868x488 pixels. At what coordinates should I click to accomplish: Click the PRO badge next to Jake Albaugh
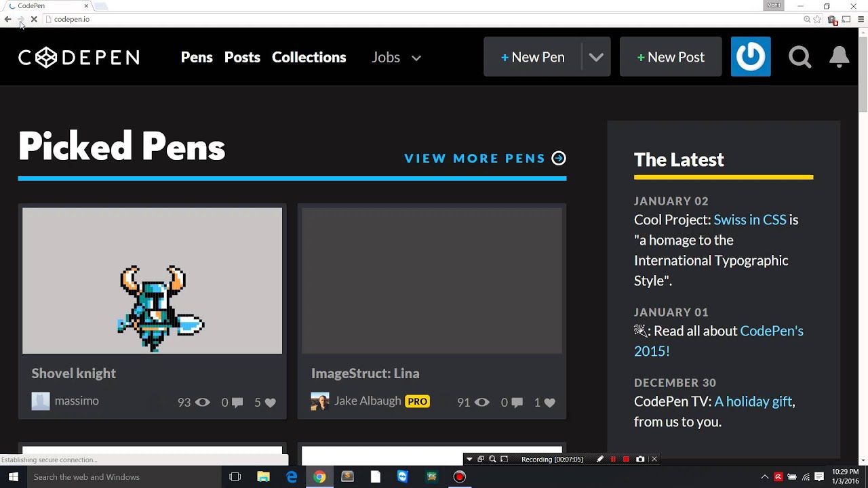(417, 401)
